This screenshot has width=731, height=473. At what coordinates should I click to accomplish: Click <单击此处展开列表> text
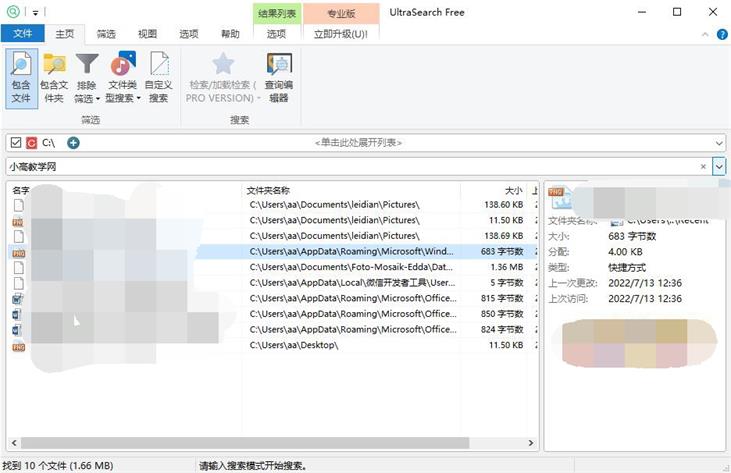(359, 143)
